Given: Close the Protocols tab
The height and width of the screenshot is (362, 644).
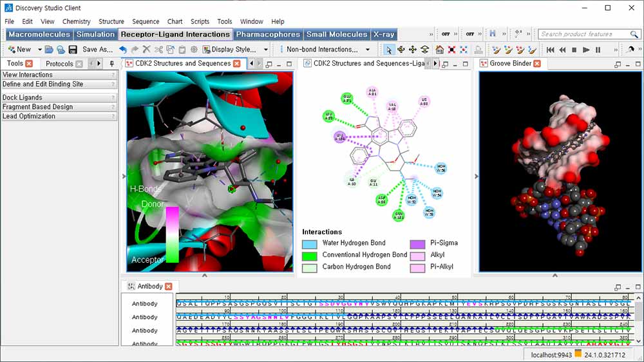Looking at the screenshot, I should (x=79, y=64).
